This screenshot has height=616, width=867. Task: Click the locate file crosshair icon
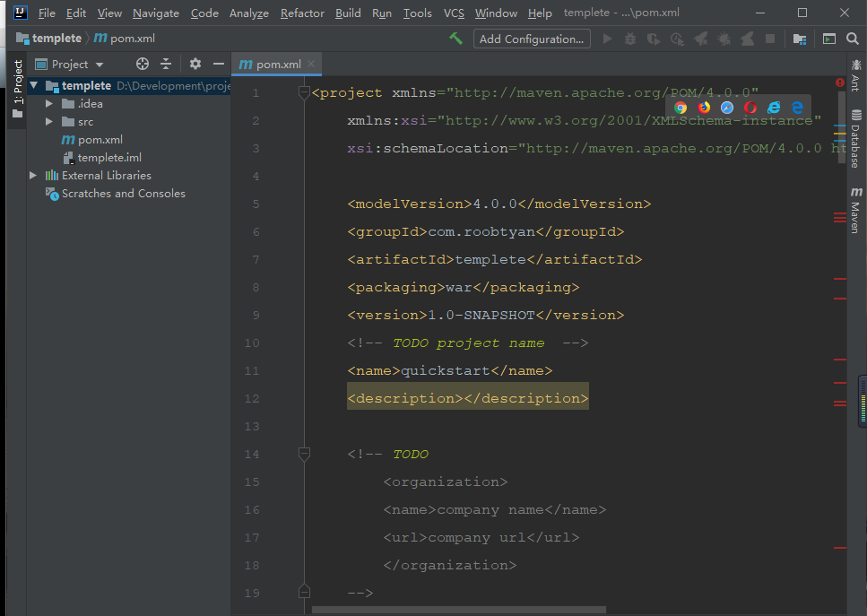tap(142, 64)
